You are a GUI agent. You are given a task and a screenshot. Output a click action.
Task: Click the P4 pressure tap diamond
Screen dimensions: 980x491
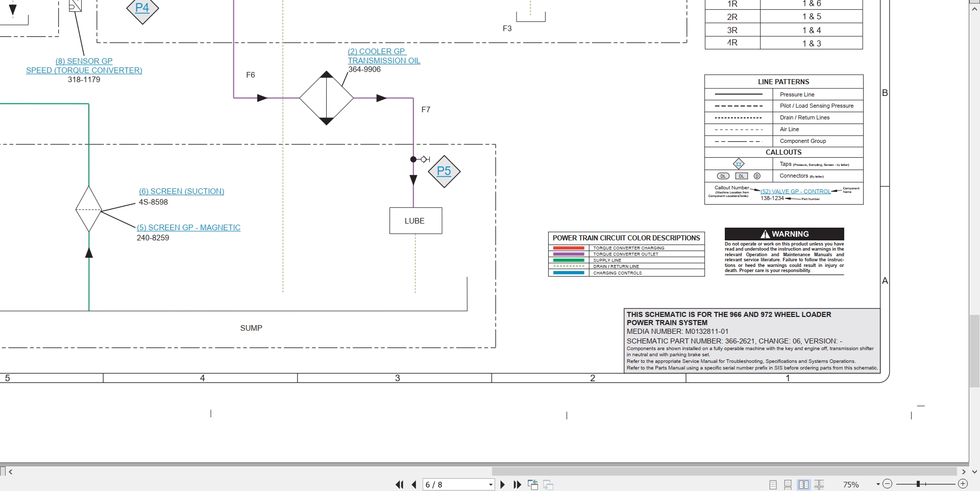click(142, 8)
